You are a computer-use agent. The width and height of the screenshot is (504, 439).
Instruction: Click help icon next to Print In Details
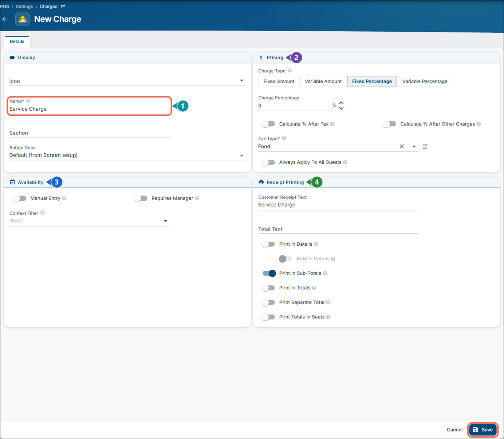tap(316, 244)
